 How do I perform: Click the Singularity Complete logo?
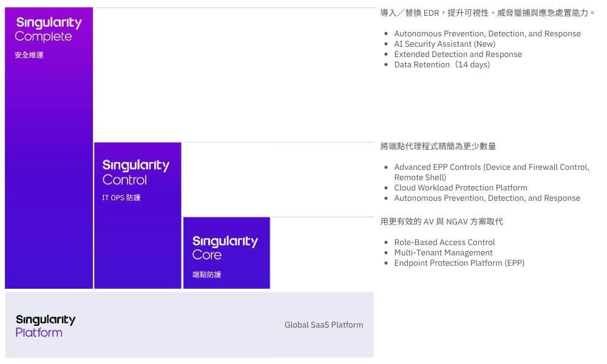pos(49,30)
